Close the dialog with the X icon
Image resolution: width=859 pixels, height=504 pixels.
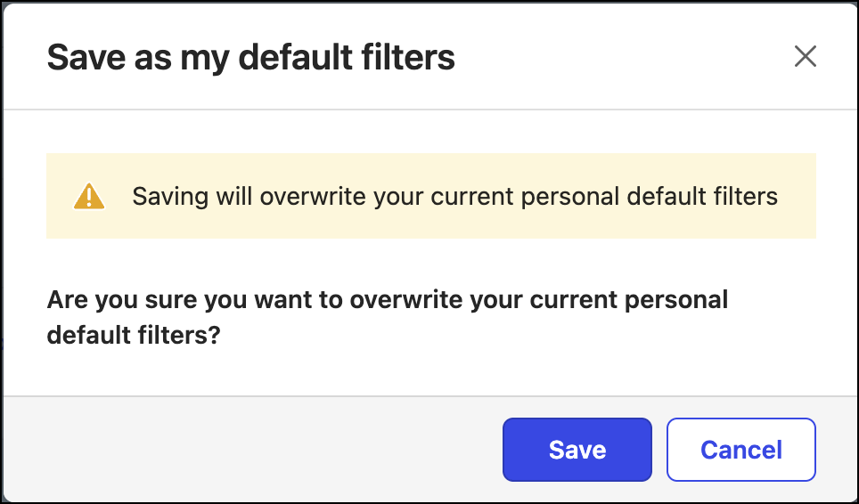[x=805, y=57]
